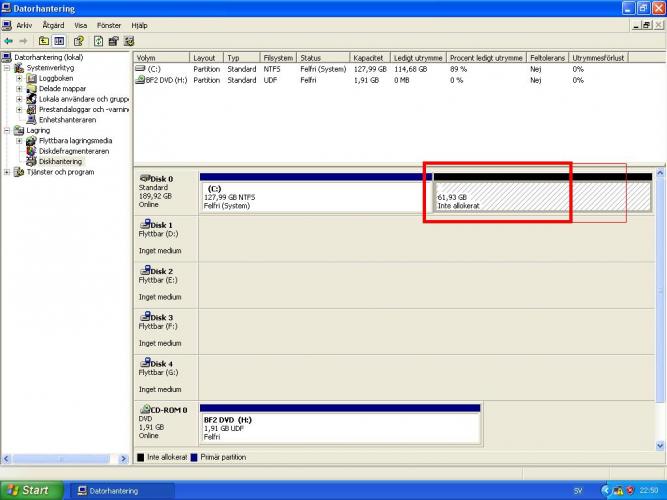Open the Åtgärd menu
This screenshot has height=500, width=667.
point(54,25)
